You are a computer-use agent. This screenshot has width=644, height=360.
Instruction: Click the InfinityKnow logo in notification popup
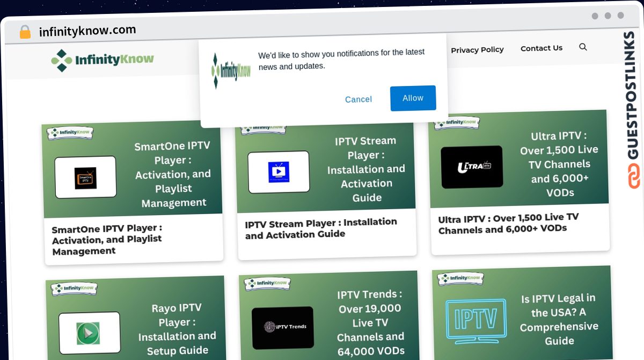(231, 71)
